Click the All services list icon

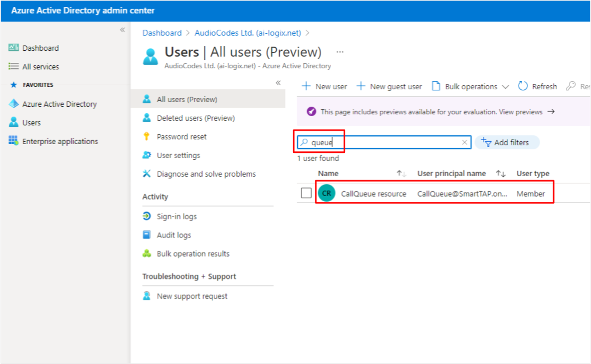point(13,66)
